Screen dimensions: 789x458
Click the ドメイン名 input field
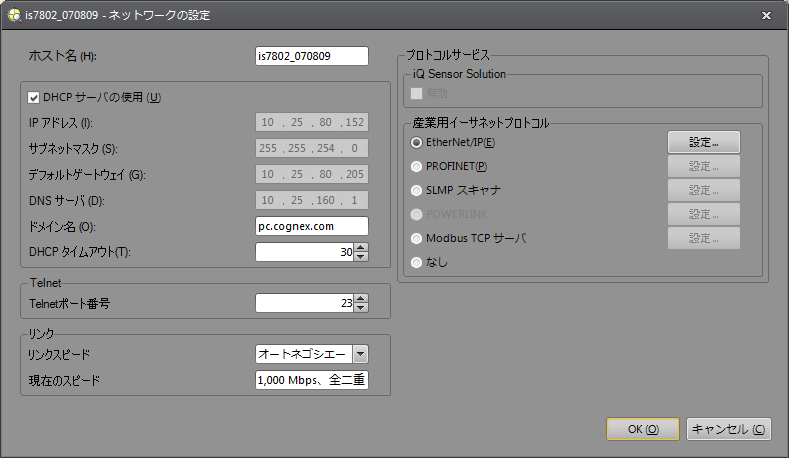coord(311,226)
